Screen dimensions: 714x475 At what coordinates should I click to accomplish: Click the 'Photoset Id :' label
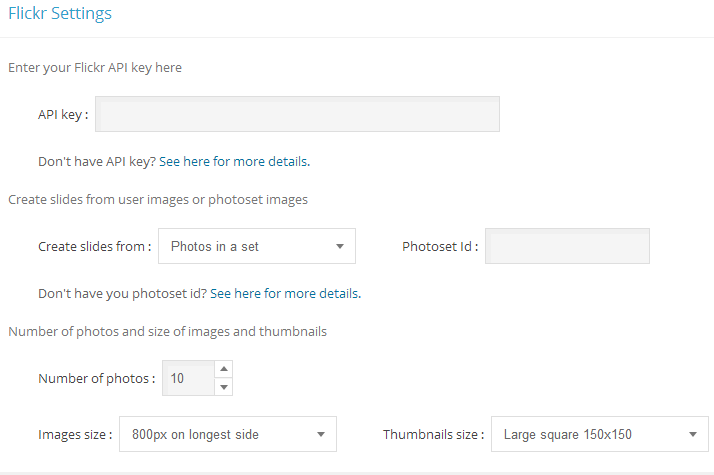(440, 246)
